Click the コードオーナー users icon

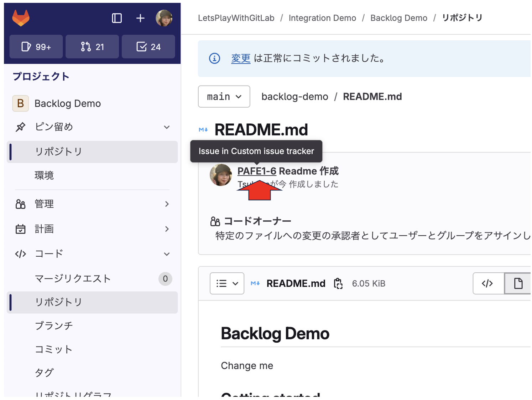tap(215, 221)
